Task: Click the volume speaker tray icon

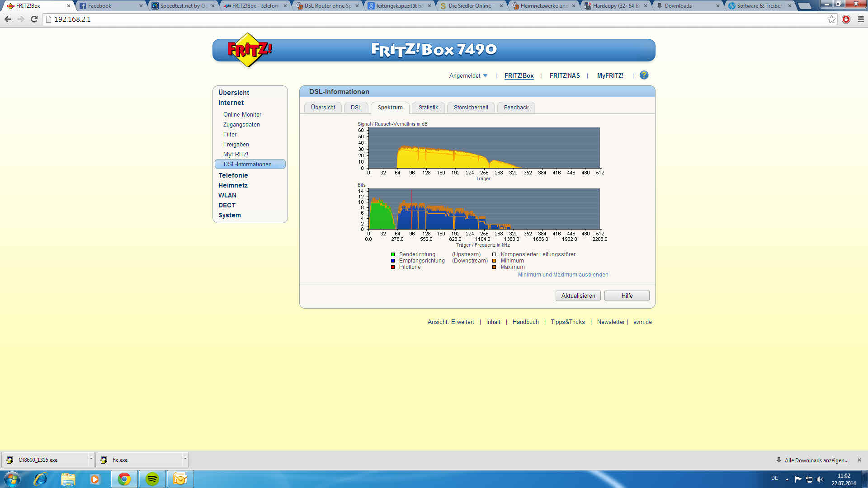Action: 820,479
